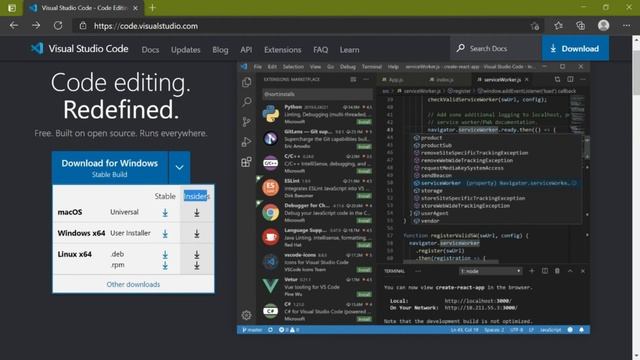Navigate to Extensions page
Screen dimensions: 640x360
click(282, 50)
